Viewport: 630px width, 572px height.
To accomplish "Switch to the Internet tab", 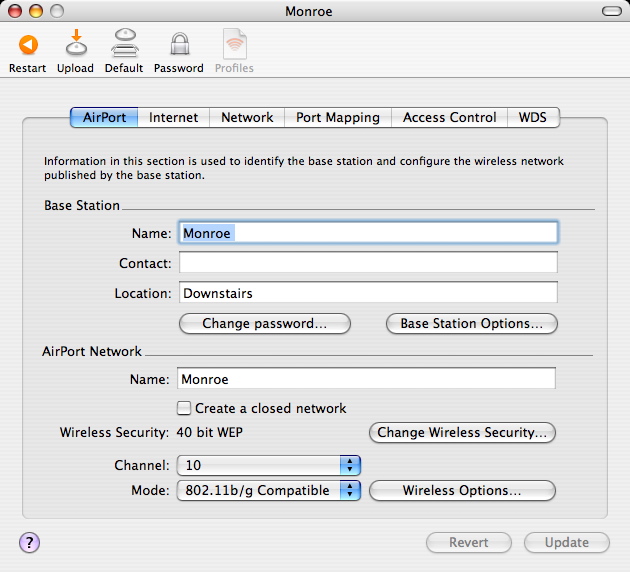I will (x=174, y=117).
